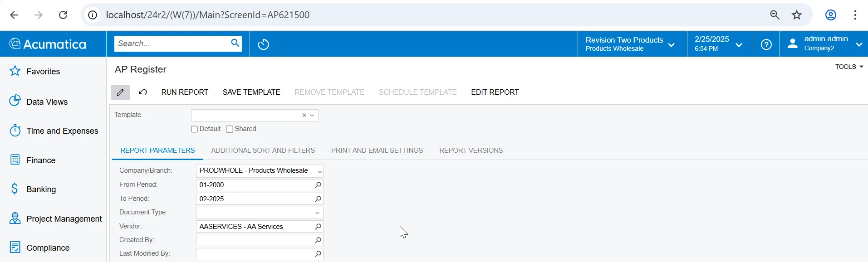Viewport: 868px width, 262px height.
Task: Click the search magnifier icon
Action: point(235,43)
